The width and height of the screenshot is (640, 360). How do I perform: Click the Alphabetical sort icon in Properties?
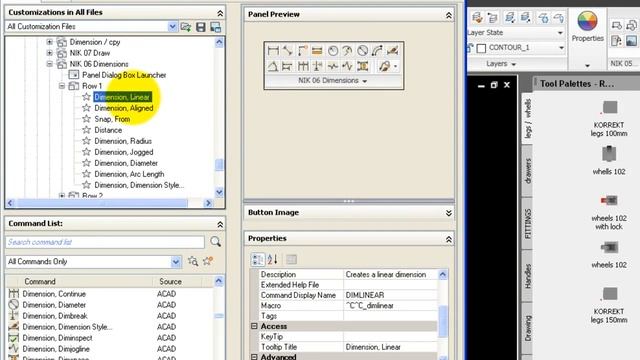273,259
